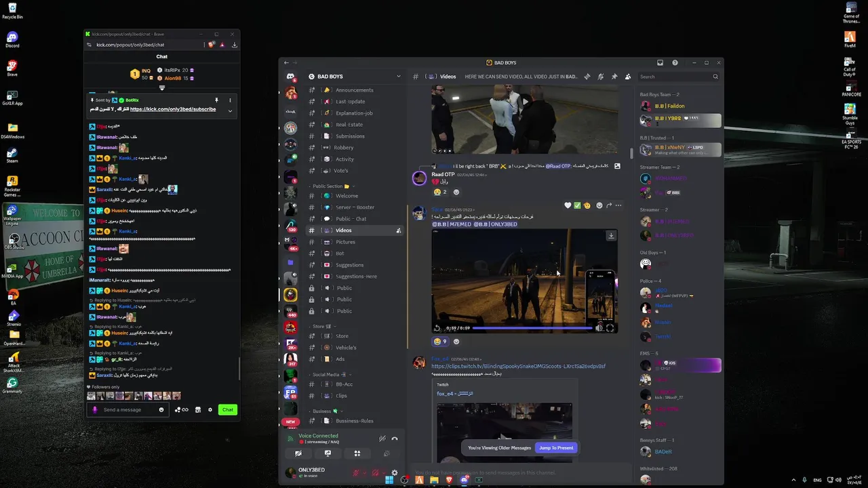Screen dimensions: 868x488
Task: Open Suggestions-Here channel
Action: coord(354,277)
